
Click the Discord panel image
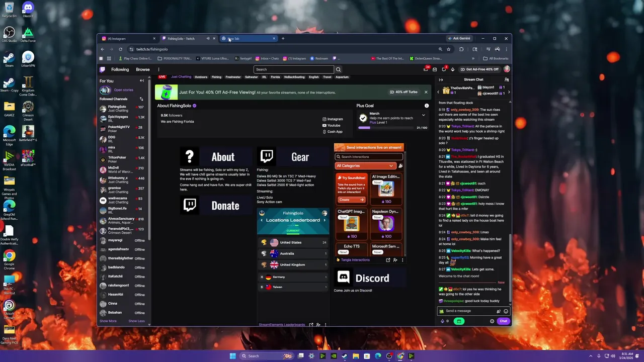click(370, 278)
